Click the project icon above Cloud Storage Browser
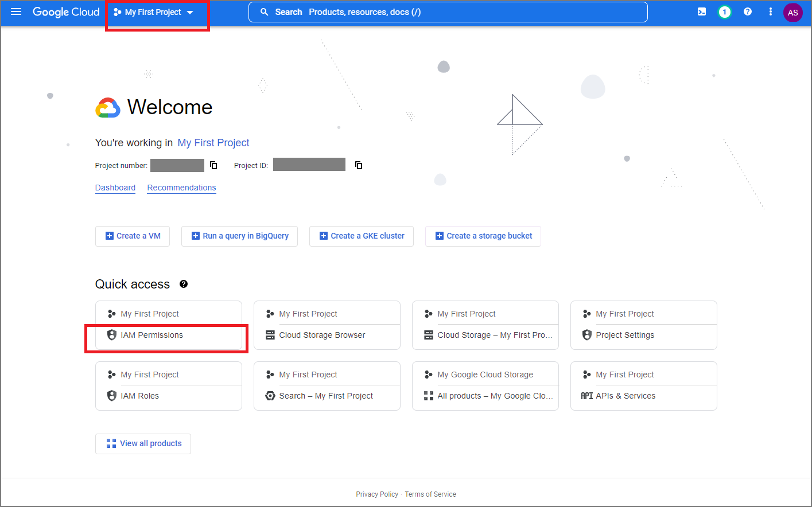 tap(270, 314)
